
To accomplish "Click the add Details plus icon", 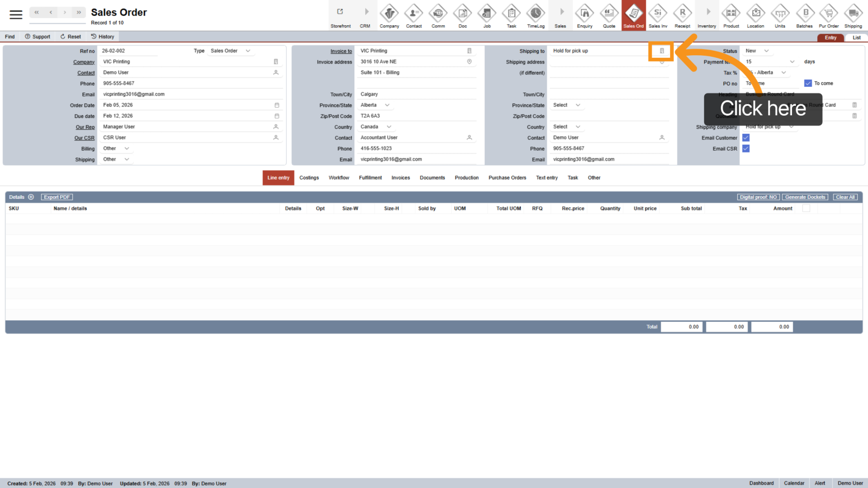I will [x=31, y=197].
